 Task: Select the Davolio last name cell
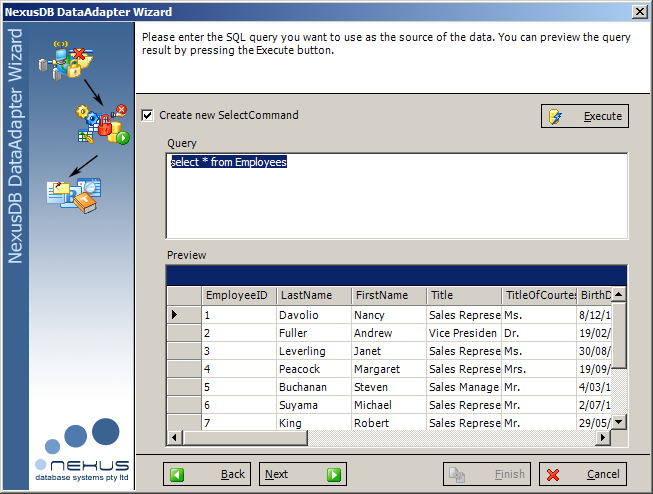tap(314, 315)
